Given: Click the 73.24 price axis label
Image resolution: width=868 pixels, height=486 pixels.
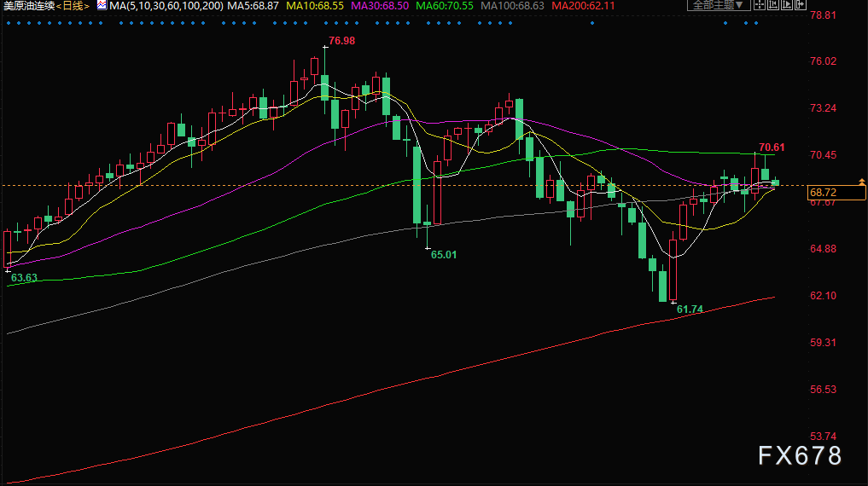Looking at the screenshot, I should pos(823,108).
